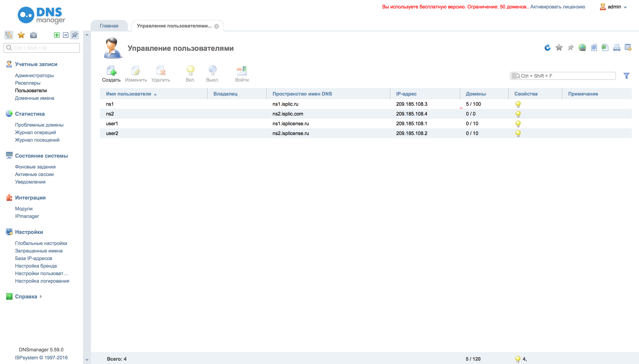Toggle the user2 status bulb
Viewport: 639px width, 364px height.
(x=518, y=133)
